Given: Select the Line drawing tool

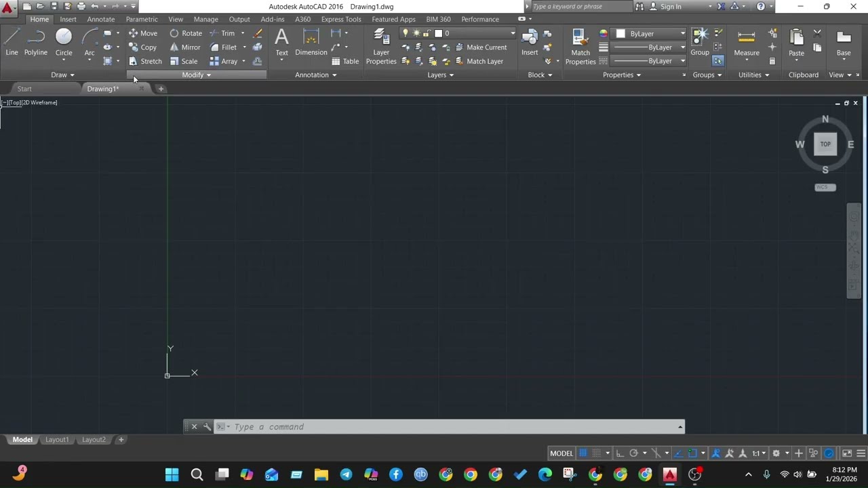Looking at the screenshot, I should (x=12, y=42).
